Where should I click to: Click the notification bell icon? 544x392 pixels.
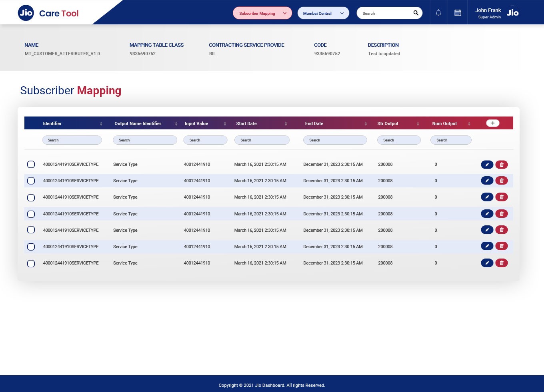click(438, 13)
